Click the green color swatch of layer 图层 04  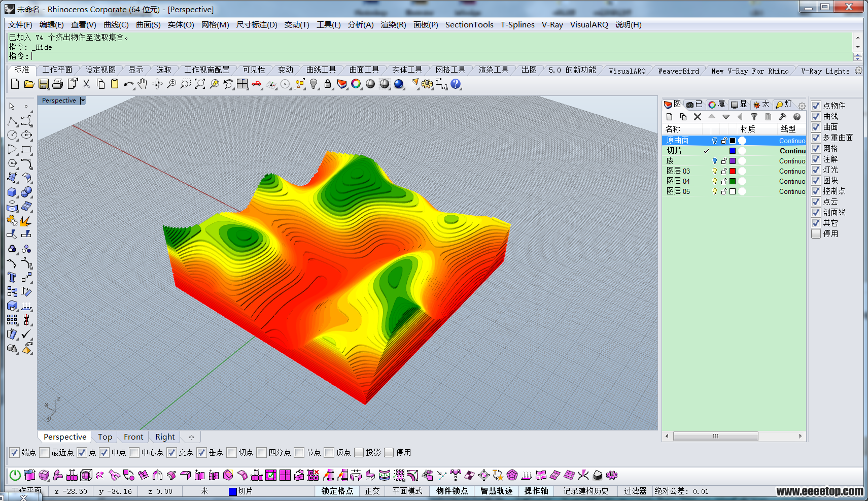[733, 181]
